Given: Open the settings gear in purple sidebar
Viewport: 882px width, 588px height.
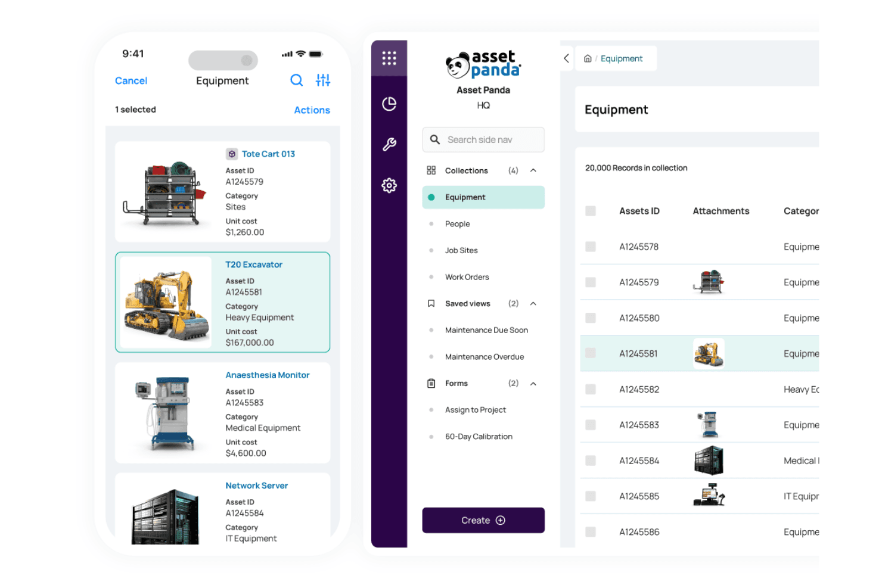Looking at the screenshot, I should coord(389,185).
